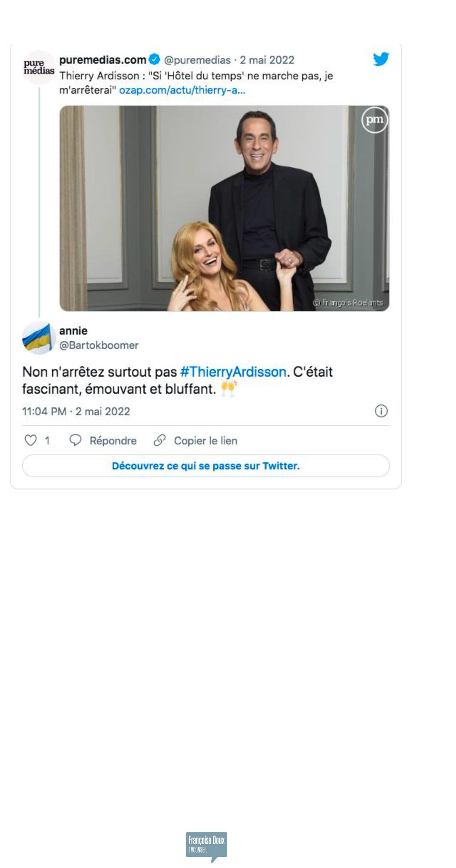Click Copier le lien text
The height and width of the screenshot is (868, 456).
tap(206, 441)
